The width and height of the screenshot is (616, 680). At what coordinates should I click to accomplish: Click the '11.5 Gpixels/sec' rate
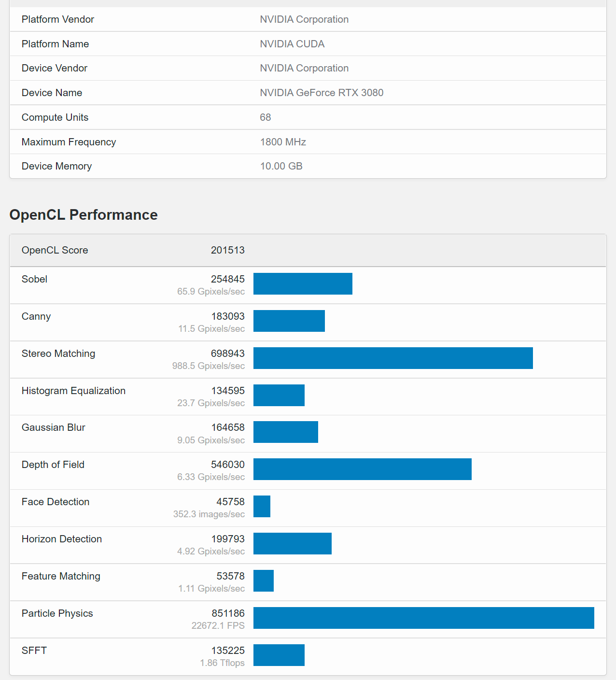tap(211, 329)
